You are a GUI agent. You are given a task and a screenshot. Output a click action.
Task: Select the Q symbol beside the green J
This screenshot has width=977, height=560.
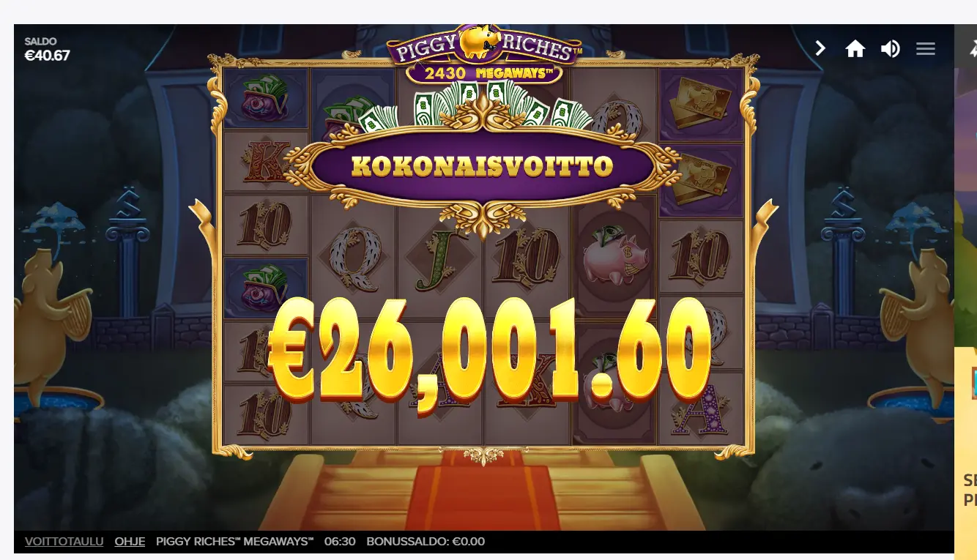click(352, 259)
